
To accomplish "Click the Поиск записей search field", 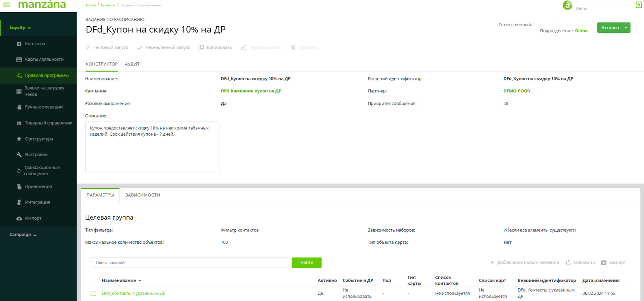I will [x=189, y=263].
